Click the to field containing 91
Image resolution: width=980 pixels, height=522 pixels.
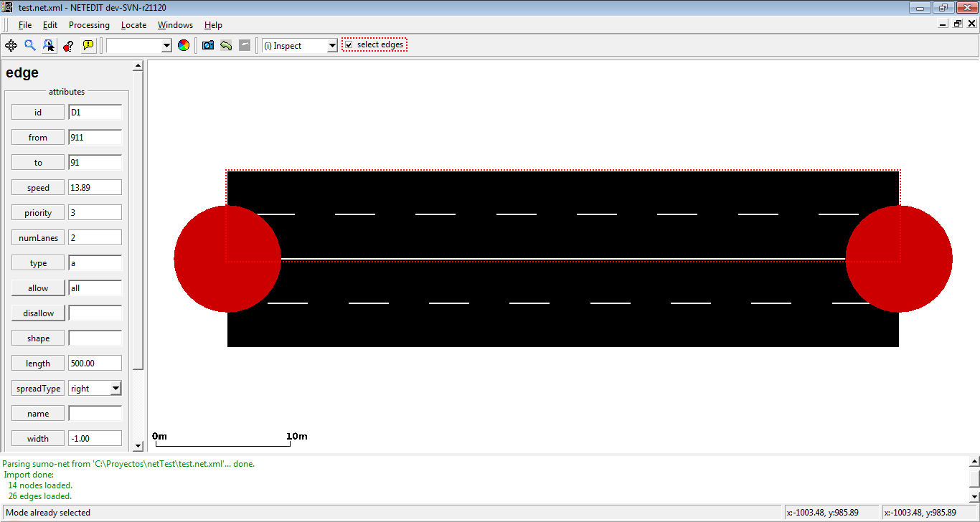coord(95,162)
